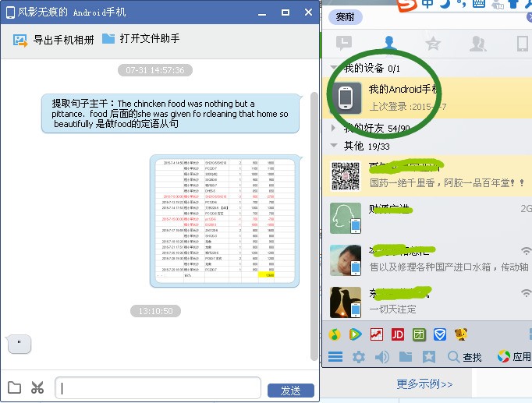The height and width of the screenshot is (403, 532).
Task: Click the export phone album icon
Action: 20,40
